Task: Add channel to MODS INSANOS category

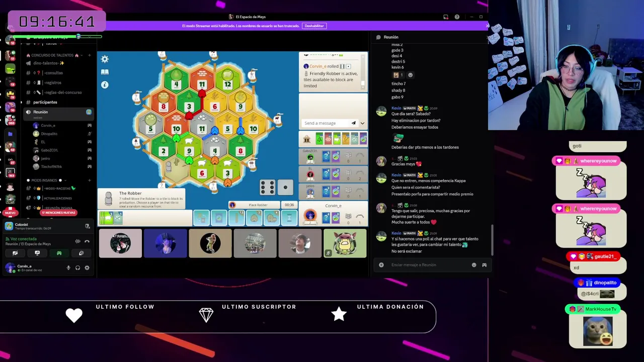Action: tap(90, 180)
